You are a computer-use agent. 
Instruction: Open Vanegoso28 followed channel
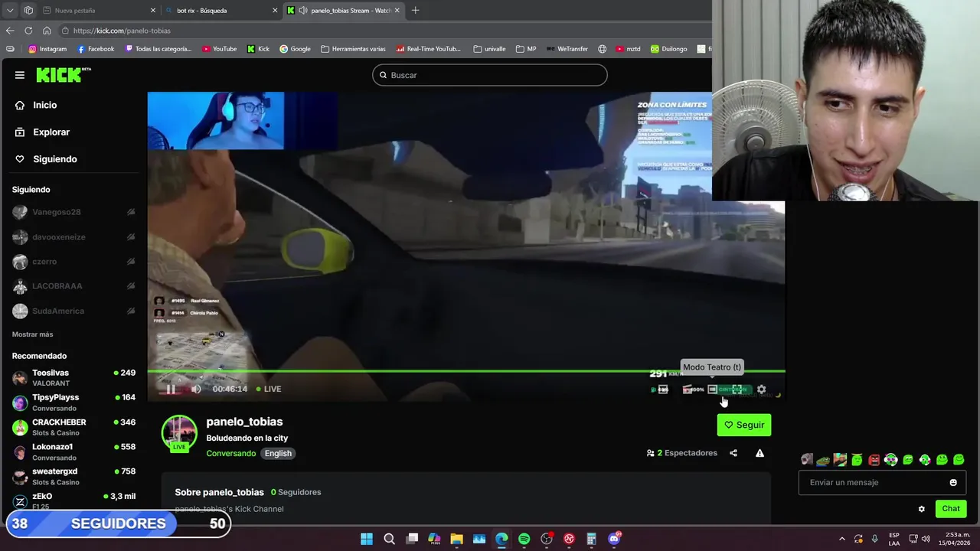click(x=73, y=212)
